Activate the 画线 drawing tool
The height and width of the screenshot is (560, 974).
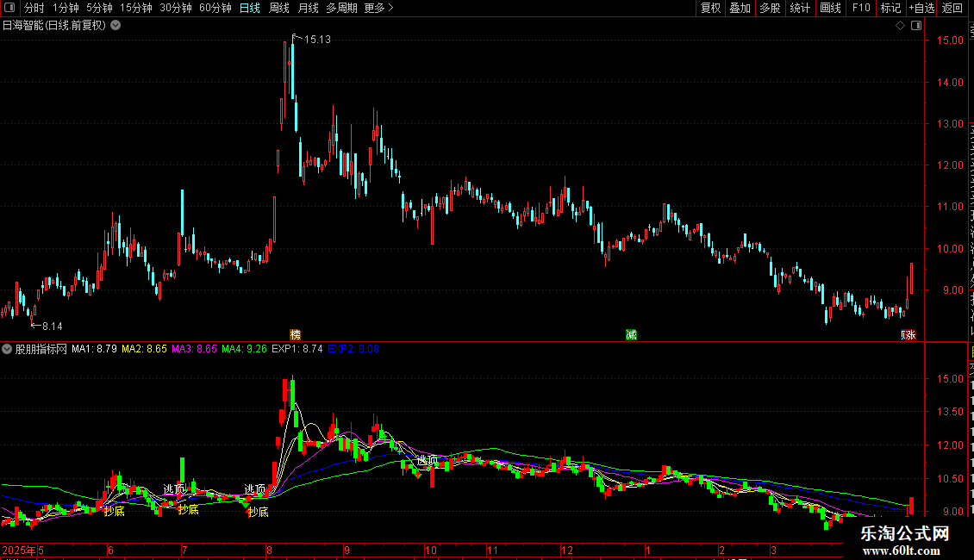click(831, 8)
